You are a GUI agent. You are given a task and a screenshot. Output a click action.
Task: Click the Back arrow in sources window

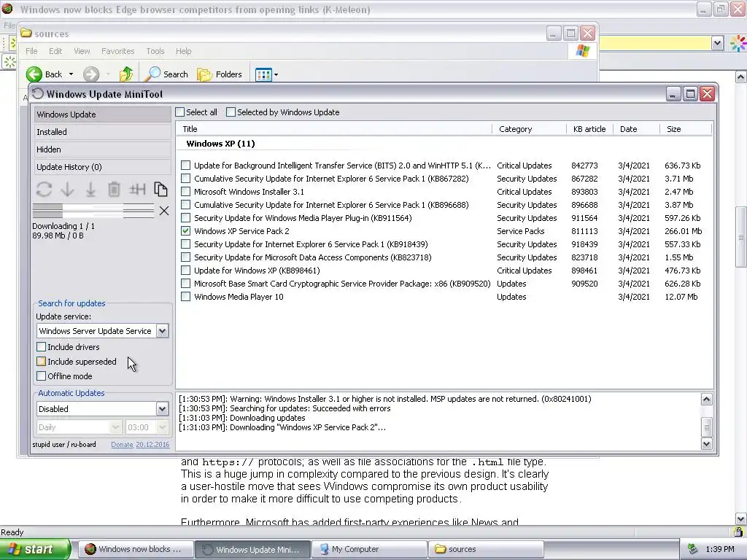click(34, 74)
